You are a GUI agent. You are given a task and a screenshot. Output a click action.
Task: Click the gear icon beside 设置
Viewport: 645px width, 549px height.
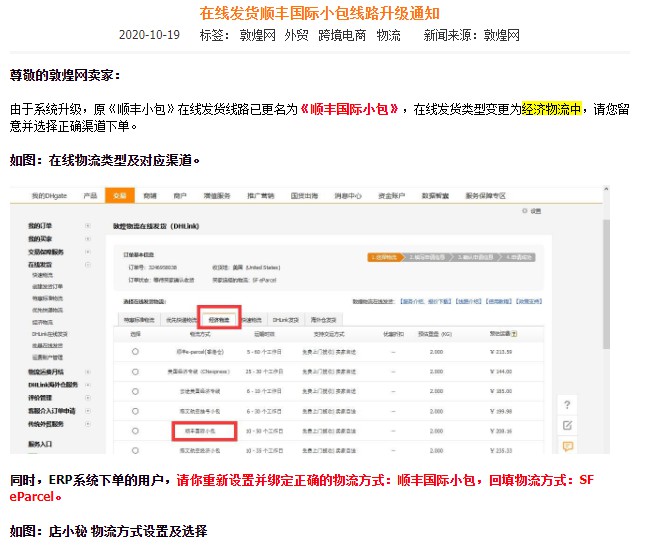(524, 211)
